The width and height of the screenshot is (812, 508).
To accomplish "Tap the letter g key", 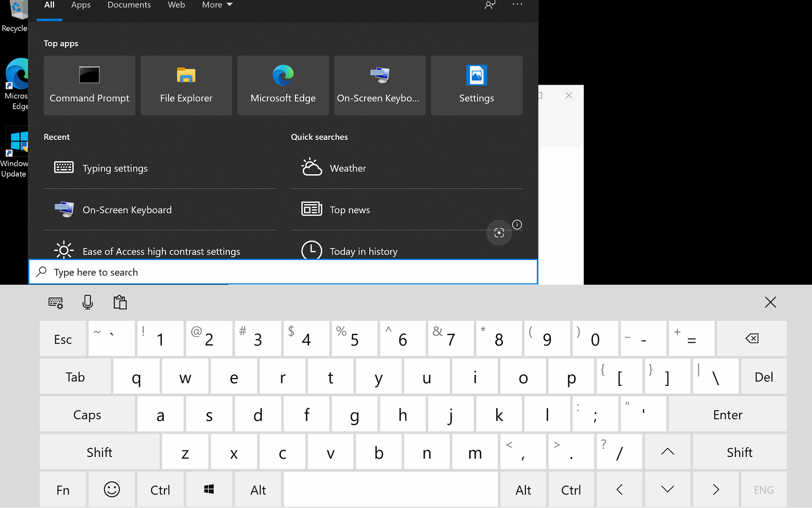I will click(x=355, y=414).
